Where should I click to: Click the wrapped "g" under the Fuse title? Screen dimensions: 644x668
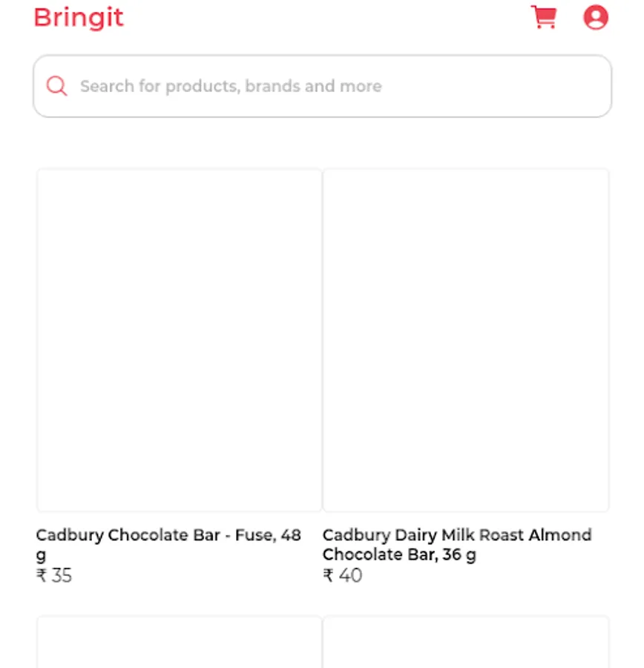41,555
